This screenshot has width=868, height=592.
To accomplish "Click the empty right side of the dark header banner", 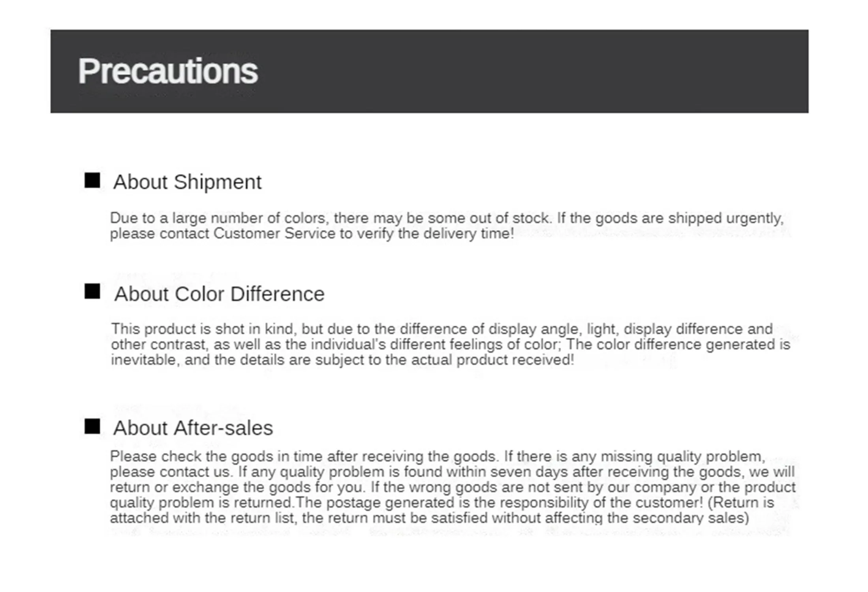I will tap(592, 71).
